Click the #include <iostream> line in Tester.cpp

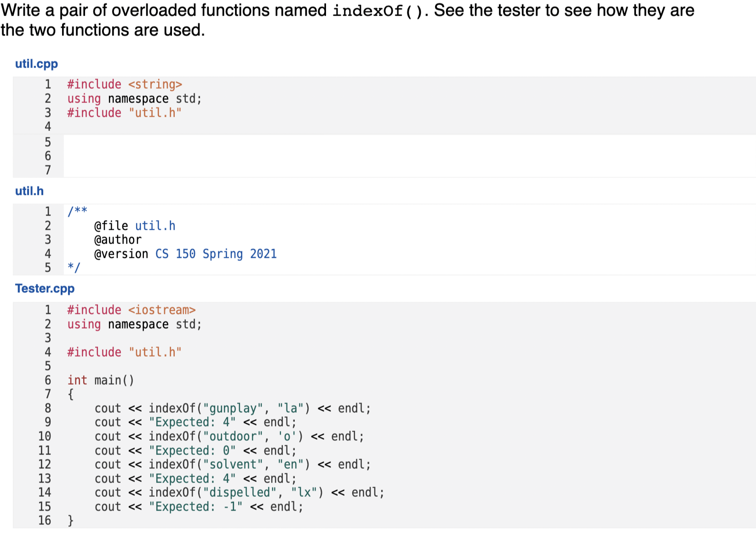coord(132,310)
